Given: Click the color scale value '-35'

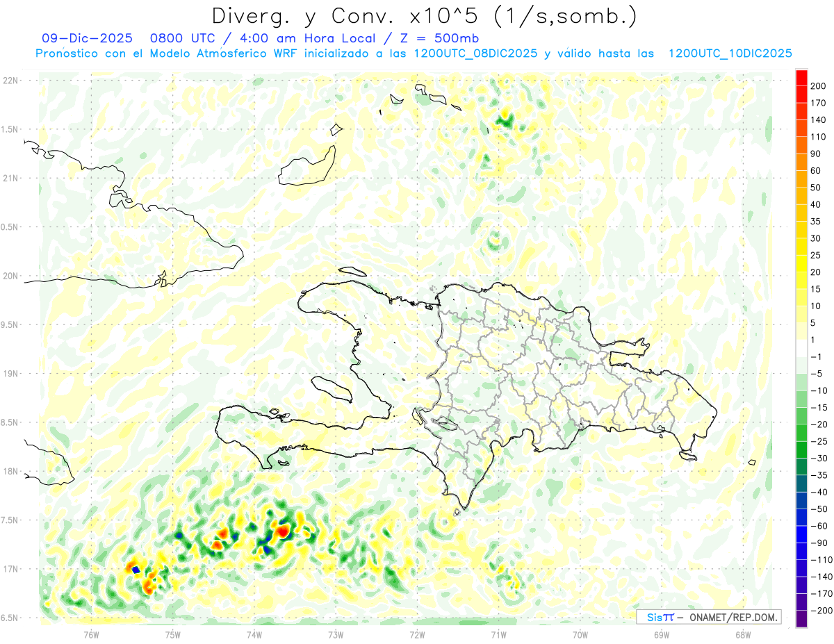Looking at the screenshot, I should coord(819,475).
